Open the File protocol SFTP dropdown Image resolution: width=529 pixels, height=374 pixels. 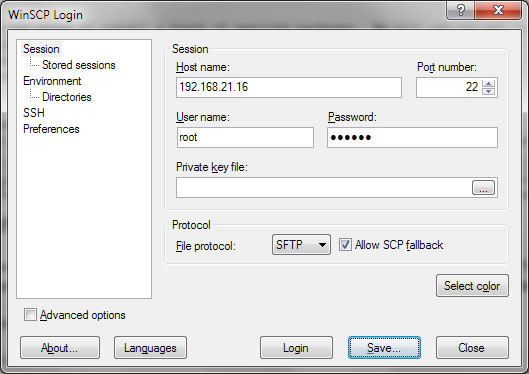click(x=301, y=244)
